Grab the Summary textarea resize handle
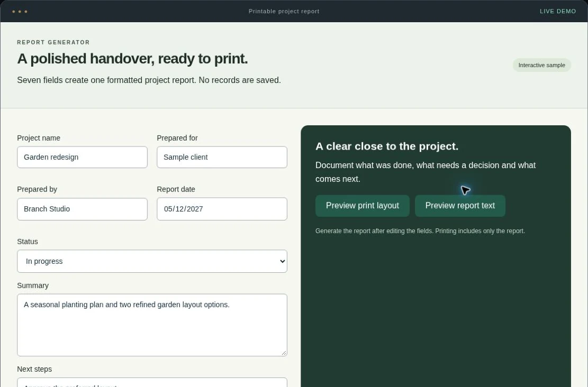Screen dimensions: 588x387 click(284, 353)
